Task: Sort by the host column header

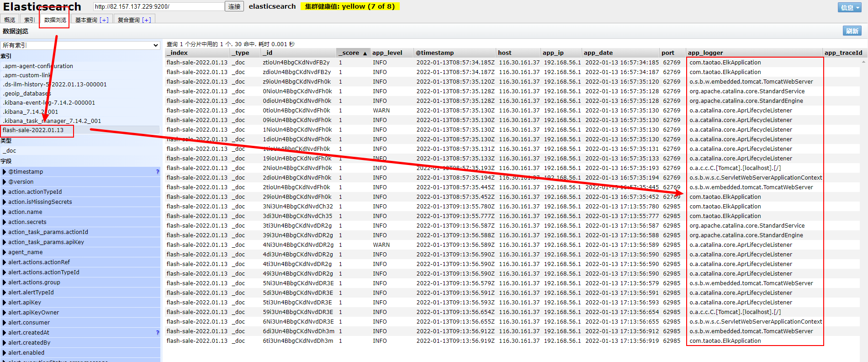Action: tap(518, 53)
